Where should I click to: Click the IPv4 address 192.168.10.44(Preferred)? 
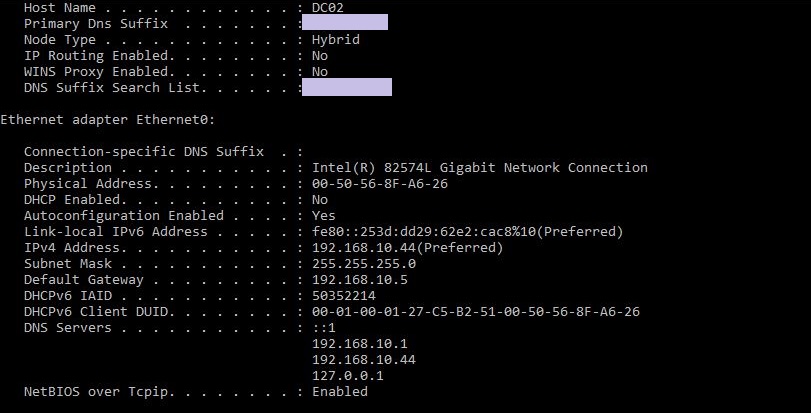[x=408, y=248]
